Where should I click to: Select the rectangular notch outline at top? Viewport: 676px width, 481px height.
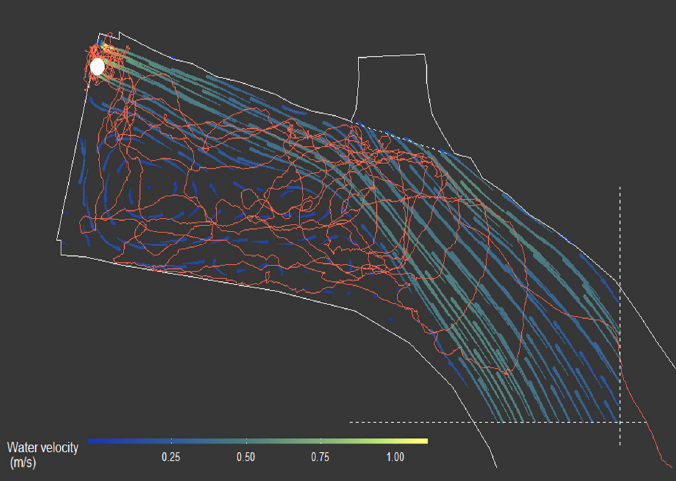pyautogui.click(x=394, y=58)
